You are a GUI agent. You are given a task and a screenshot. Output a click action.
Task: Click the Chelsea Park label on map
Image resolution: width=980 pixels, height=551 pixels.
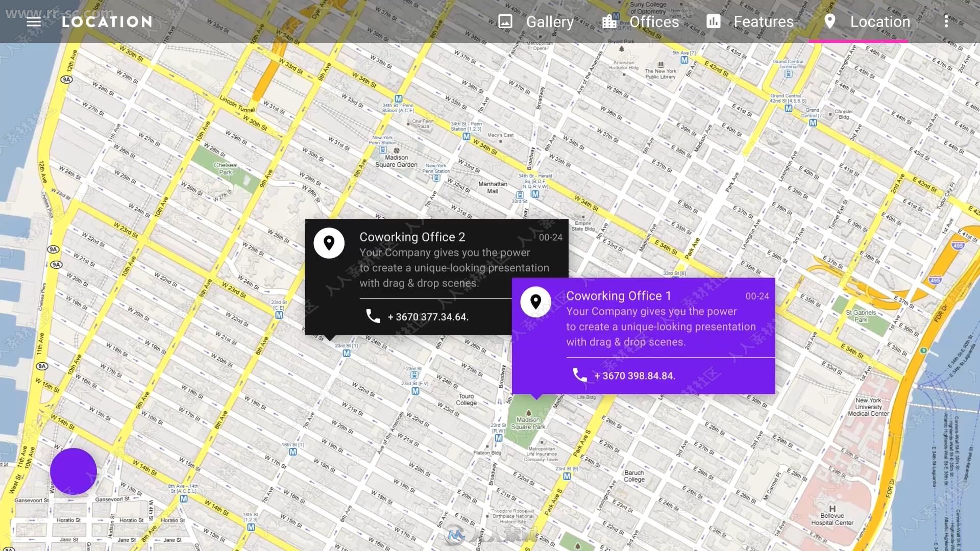pos(225,169)
